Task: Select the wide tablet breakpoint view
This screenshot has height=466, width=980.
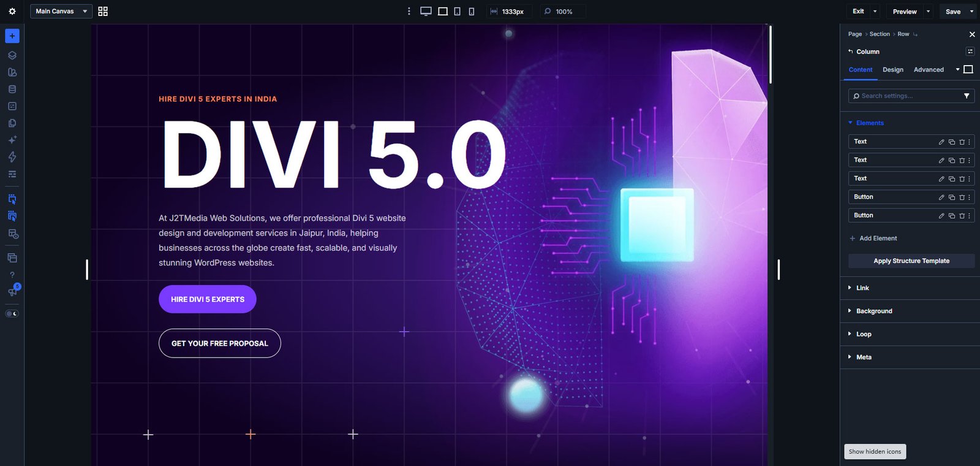Action: pyautogui.click(x=443, y=11)
